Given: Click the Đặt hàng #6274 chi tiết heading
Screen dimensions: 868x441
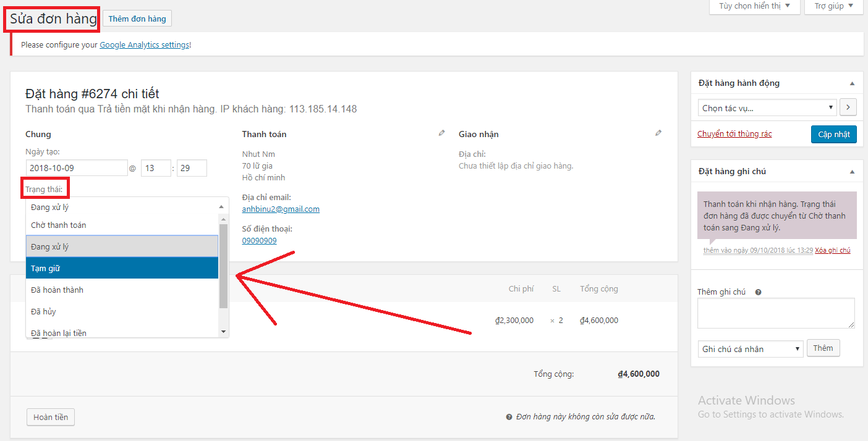Looking at the screenshot, I should tap(92, 94).
